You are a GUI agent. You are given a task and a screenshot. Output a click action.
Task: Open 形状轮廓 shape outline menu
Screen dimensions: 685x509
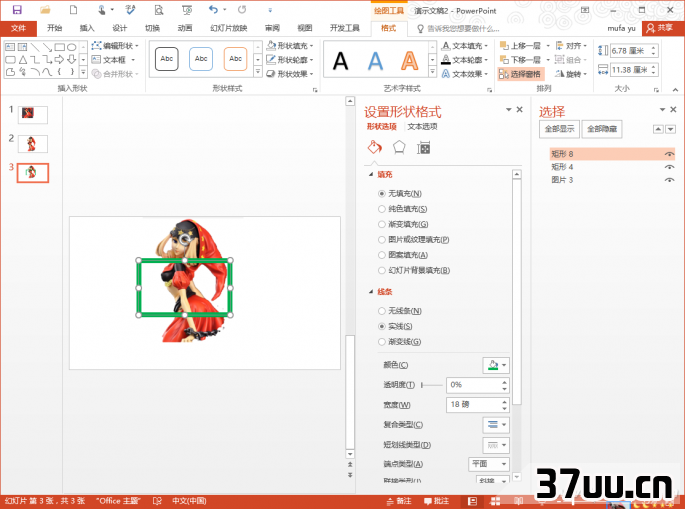click(x=290, y=59)
